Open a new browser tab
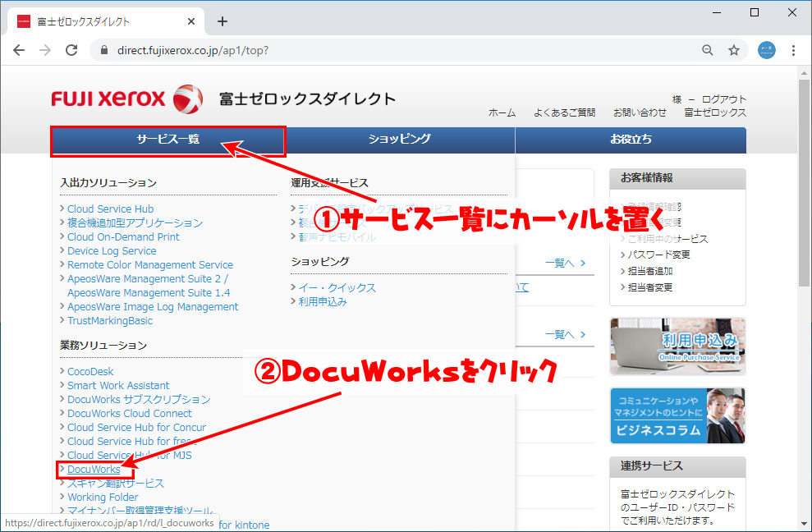812x532 pixels. (222, 21)
